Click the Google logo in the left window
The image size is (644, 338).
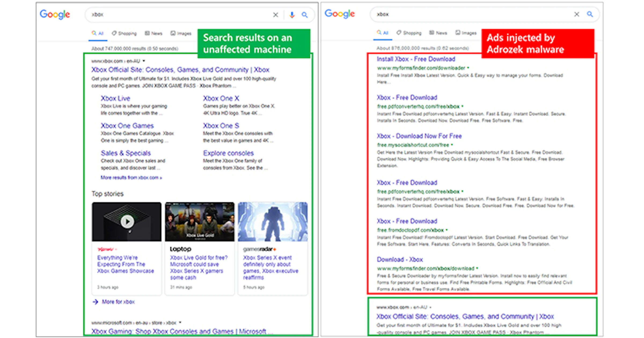[x=55, y=14]
